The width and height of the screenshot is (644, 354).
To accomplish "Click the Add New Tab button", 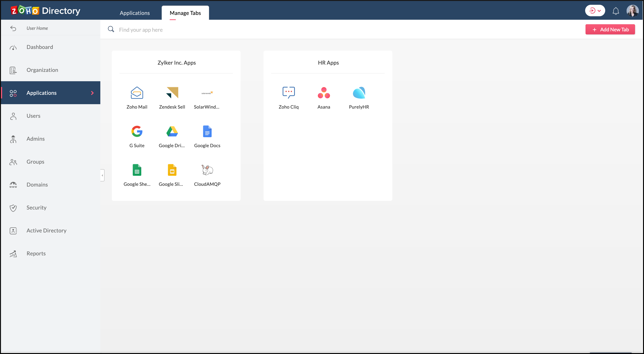I will click(x=610, y=29).
